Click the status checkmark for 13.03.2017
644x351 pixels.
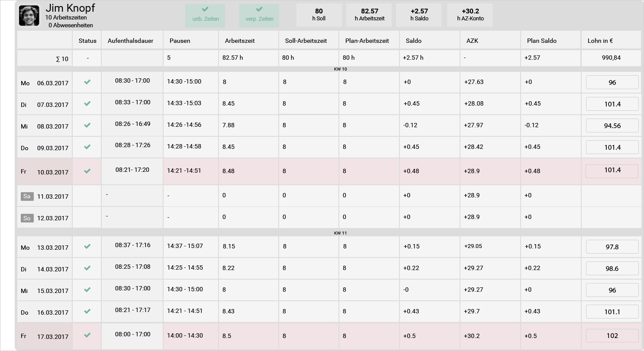tap(87, 246)
